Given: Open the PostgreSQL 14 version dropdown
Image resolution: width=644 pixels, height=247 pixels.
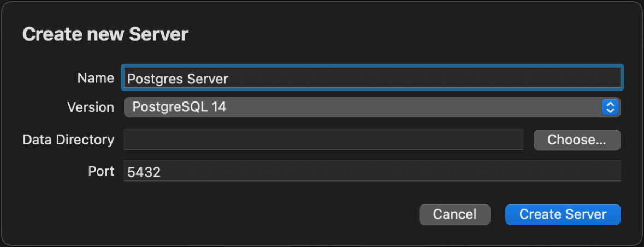Looking at the screenshot, I should (371, 107).
